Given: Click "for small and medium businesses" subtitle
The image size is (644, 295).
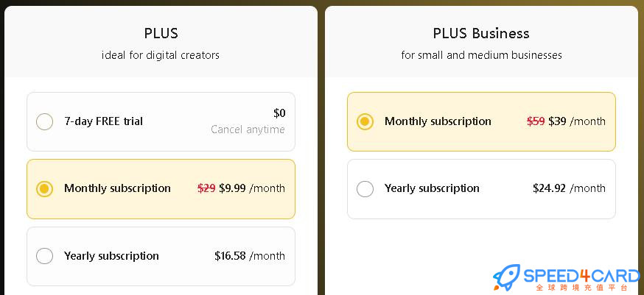Looking at the screenshot, I should (x=481, y=55).
